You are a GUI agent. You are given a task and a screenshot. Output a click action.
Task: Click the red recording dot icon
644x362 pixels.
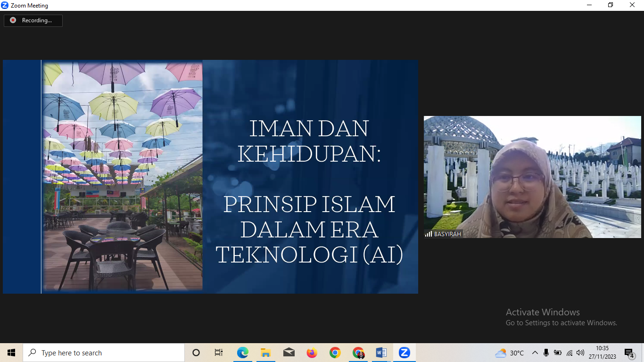pos(13,20)
